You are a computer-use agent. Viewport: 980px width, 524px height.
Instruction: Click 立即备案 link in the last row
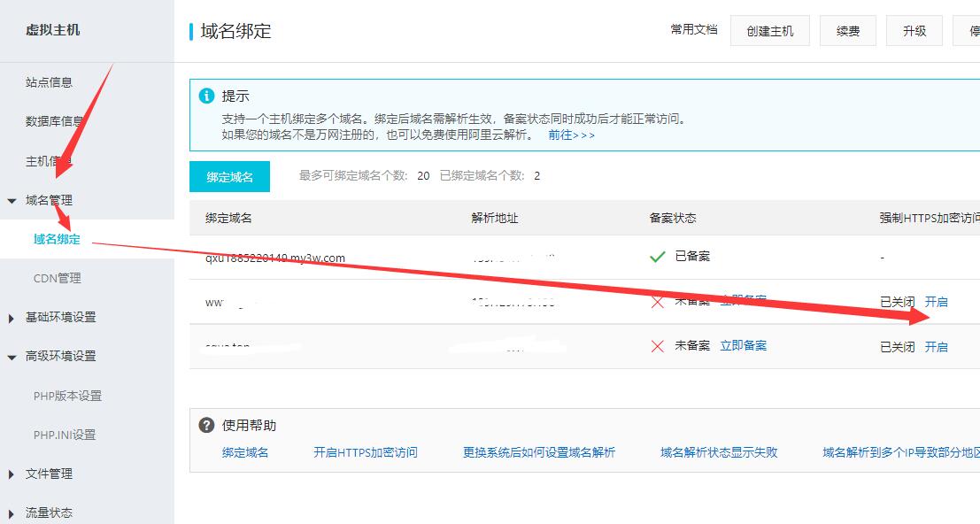tap(743, 346)
